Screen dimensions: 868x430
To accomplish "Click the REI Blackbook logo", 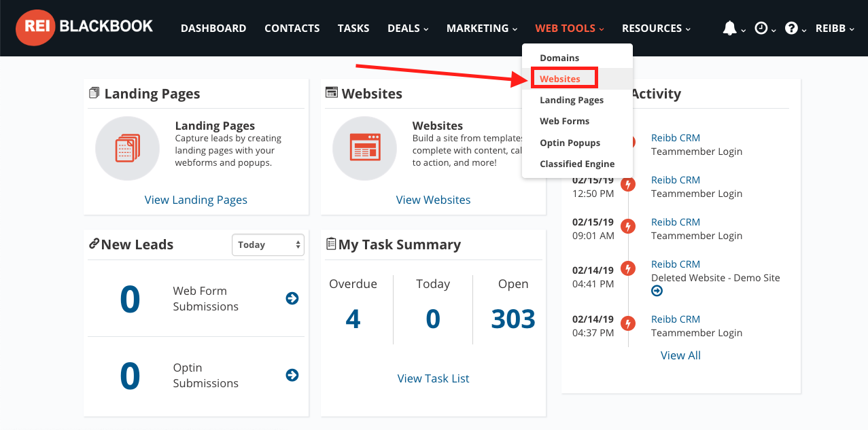I will coord(85,28).
